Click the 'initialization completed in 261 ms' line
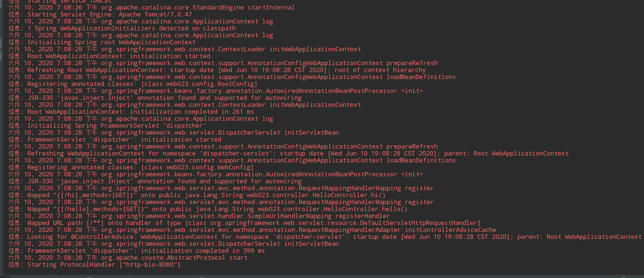 tap(131, 112)
